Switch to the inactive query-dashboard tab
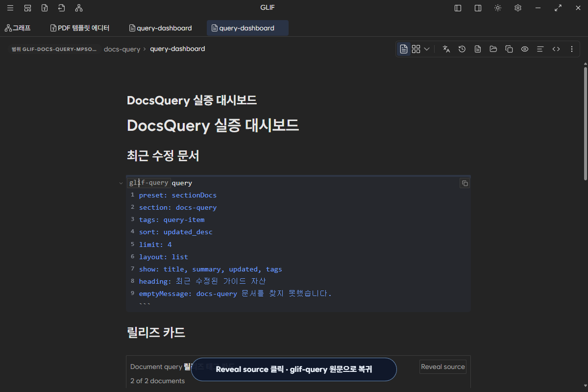588x392 pixels. [x=160, y=28]
